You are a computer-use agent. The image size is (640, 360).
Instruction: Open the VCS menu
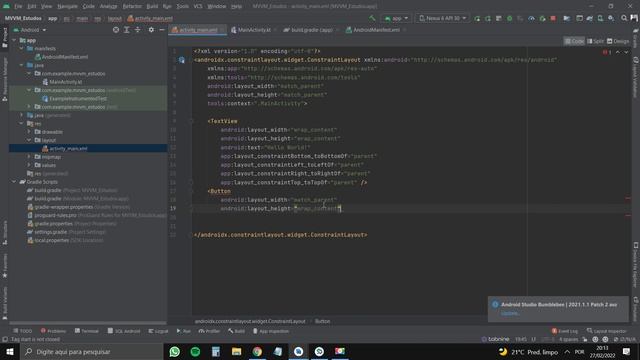tap(198, 6)
